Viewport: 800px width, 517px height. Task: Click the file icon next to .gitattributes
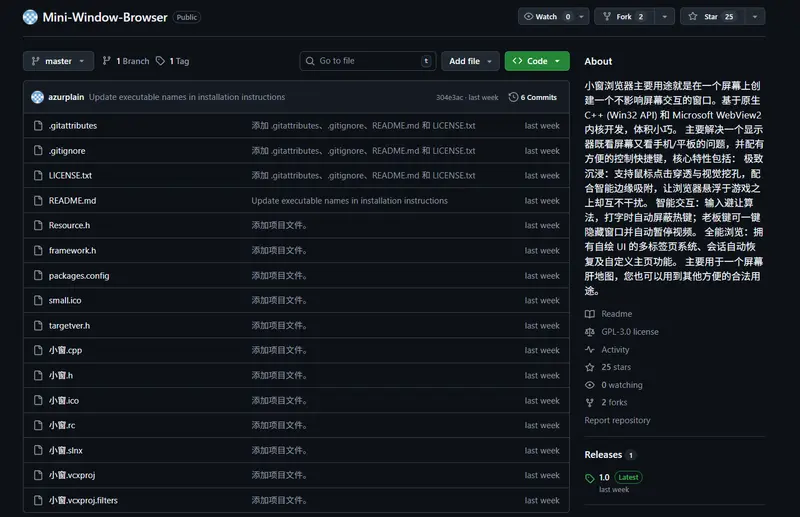tap(38, 126)
